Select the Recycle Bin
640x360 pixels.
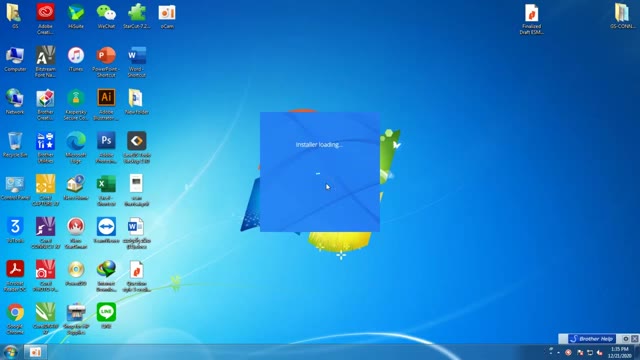tap(15, 144)
